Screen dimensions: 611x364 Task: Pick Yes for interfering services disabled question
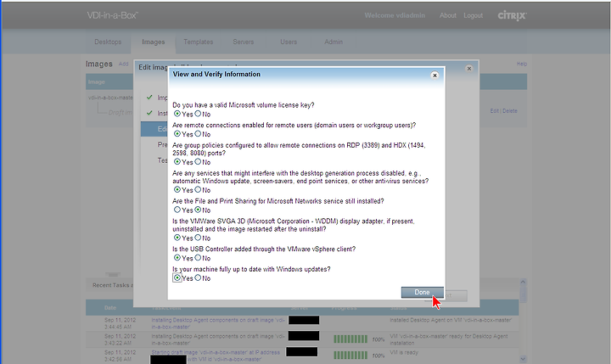pos(177,190)
